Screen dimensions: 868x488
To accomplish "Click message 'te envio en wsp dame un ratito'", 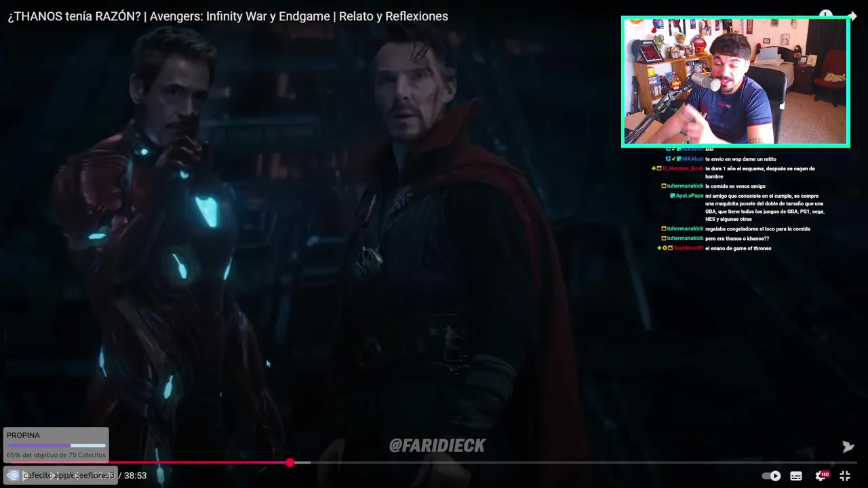I will click(x=741, y=159).
